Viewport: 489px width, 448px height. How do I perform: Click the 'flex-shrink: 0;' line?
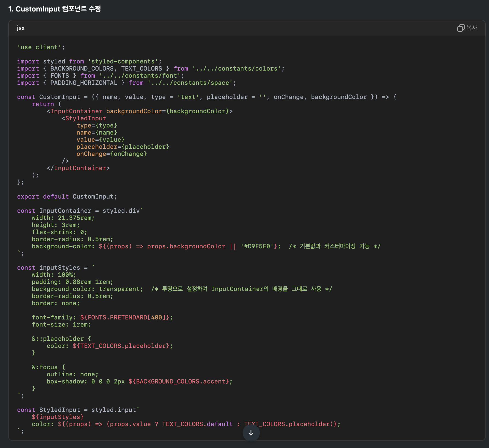59,232
